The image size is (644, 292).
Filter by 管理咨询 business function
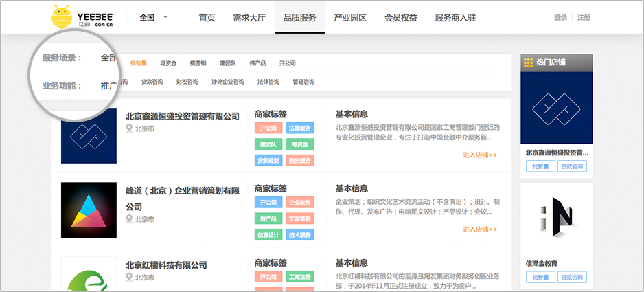pyautogui.click(x=304, y=82)
